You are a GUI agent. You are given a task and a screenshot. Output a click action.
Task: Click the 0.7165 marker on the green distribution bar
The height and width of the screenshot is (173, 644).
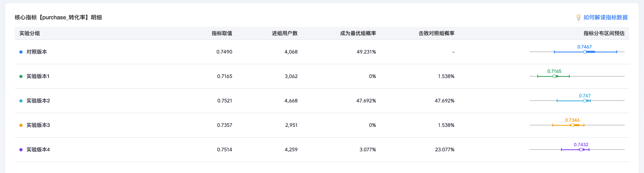pyautogui.click(x=554, y=76)
